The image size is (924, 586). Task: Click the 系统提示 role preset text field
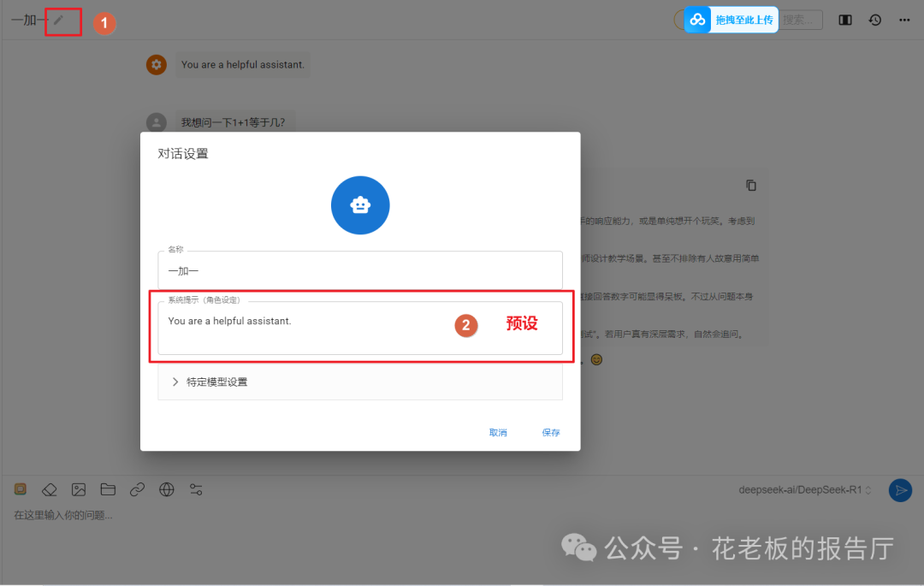299,327
